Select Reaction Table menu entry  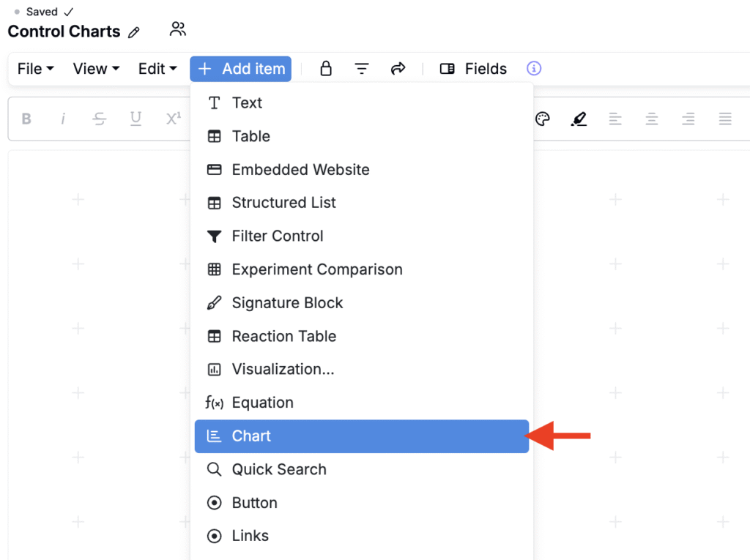pyautogui.click(x=362, y=336)
